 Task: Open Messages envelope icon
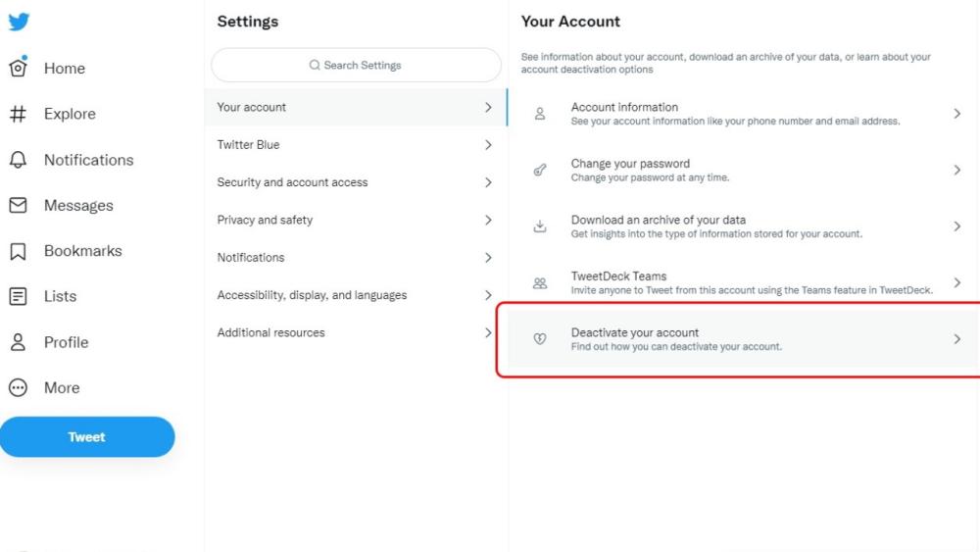(18, 206)
